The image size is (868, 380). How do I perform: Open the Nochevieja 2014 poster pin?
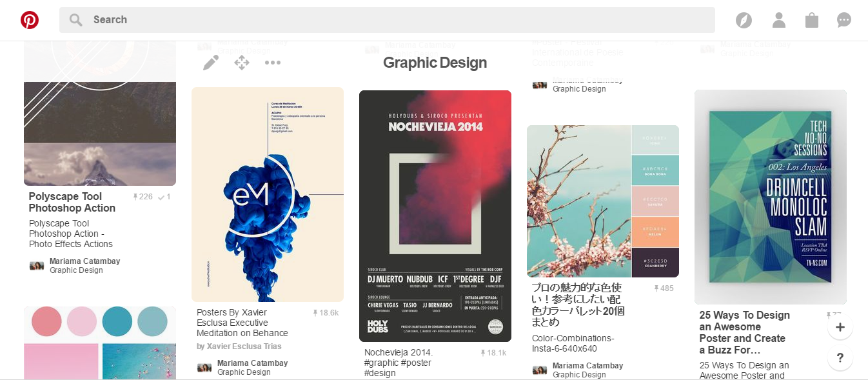click(x=435, y=215)
